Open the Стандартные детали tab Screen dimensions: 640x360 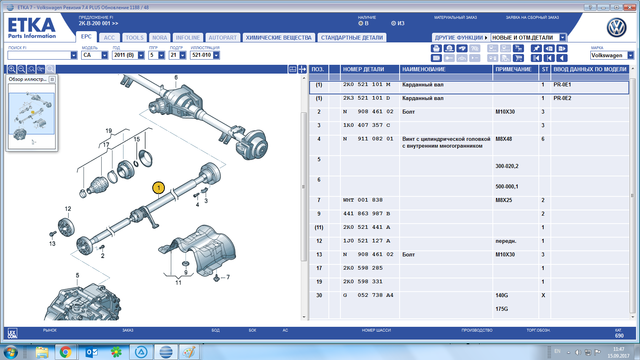coord(351,38)
